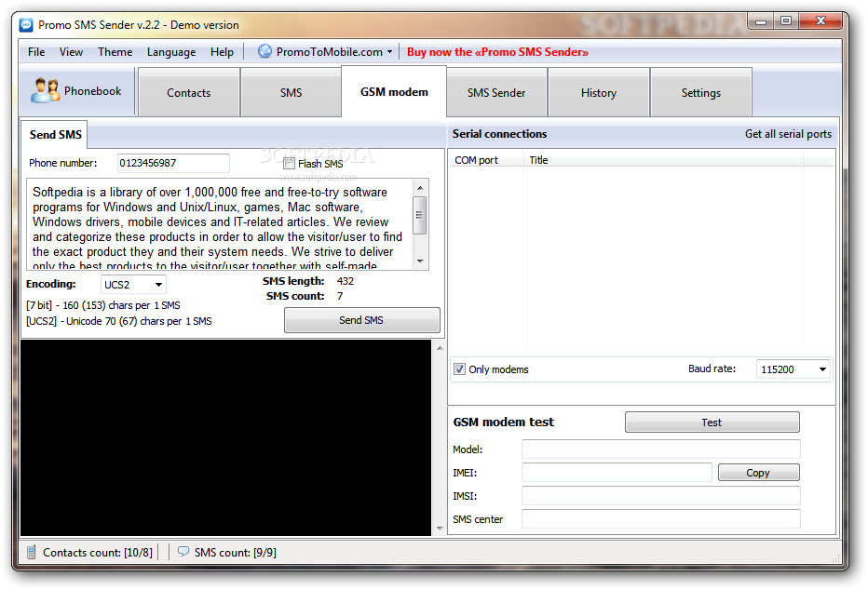Click the log panel scroll down arrow
The image size is (868, 590).
(440, 528)
